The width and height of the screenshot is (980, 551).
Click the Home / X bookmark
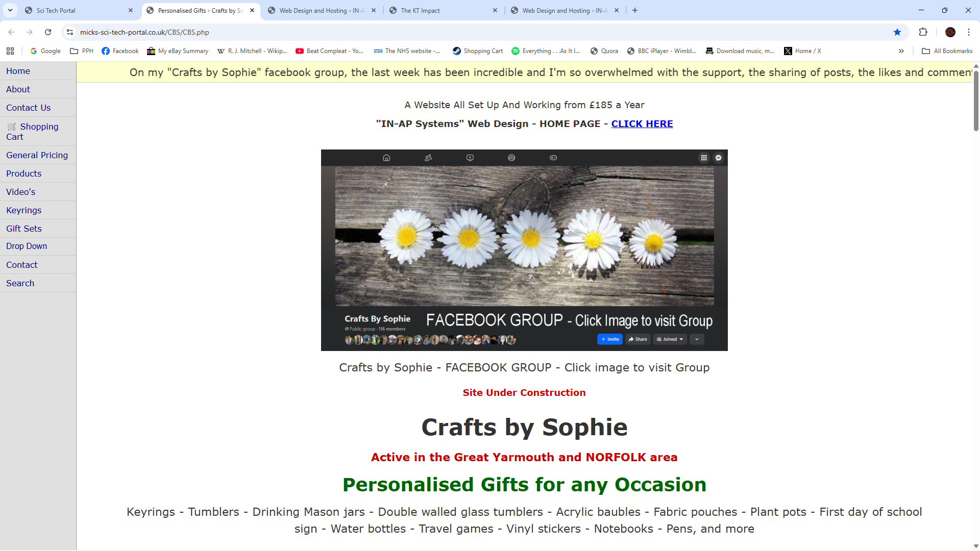point(802,51)
